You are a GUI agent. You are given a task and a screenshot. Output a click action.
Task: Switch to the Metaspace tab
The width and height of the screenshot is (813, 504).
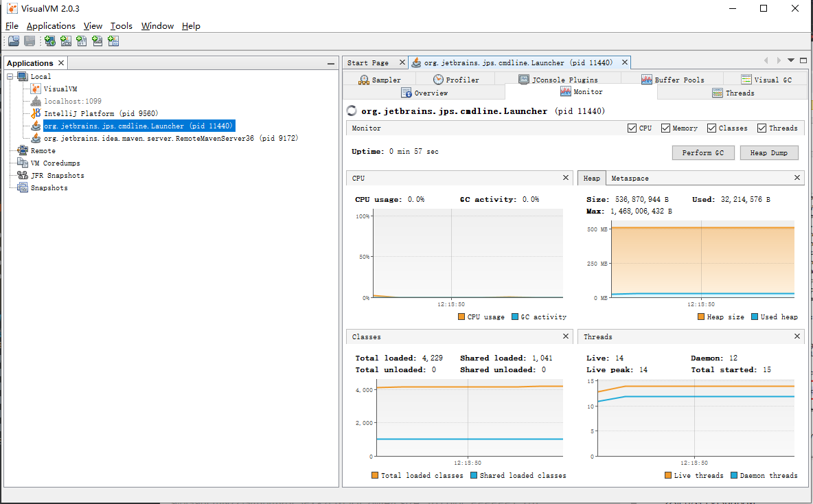[x=630, y=178]
